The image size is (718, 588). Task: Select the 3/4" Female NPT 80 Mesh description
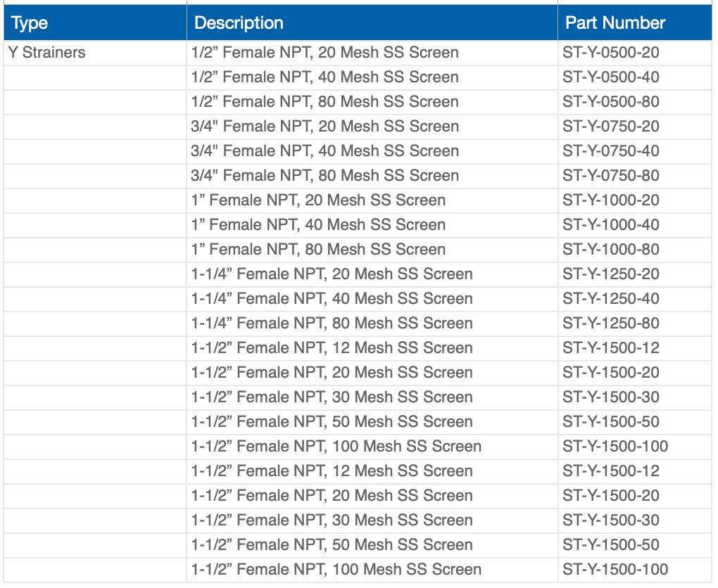tap(325, 175)
